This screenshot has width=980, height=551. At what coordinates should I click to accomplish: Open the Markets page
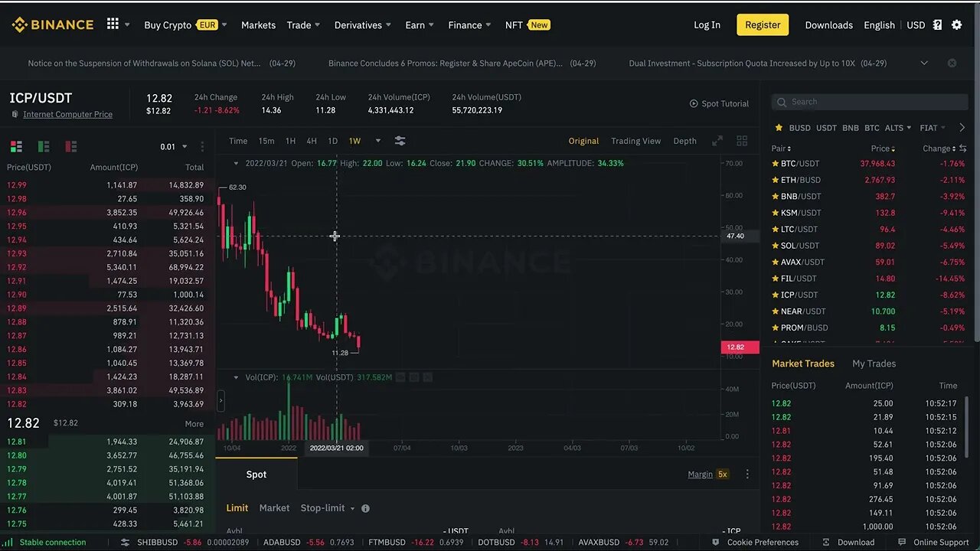pos(258,24)
